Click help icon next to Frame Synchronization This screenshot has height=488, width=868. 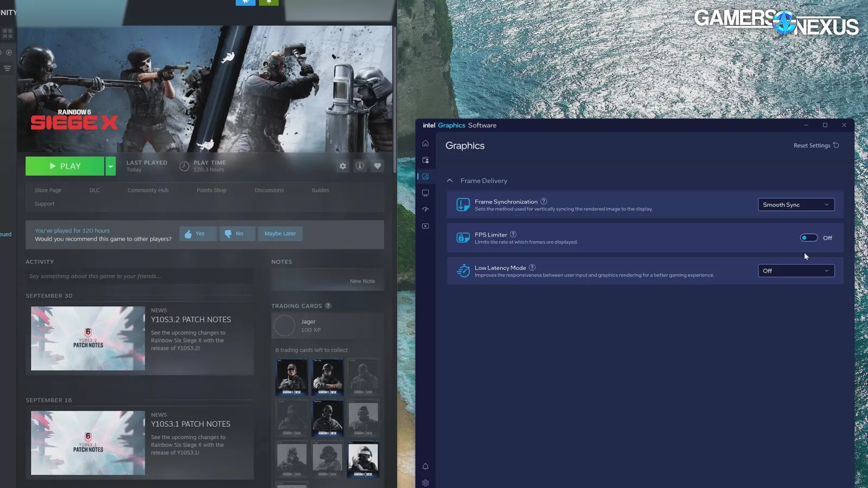(544, 202)
